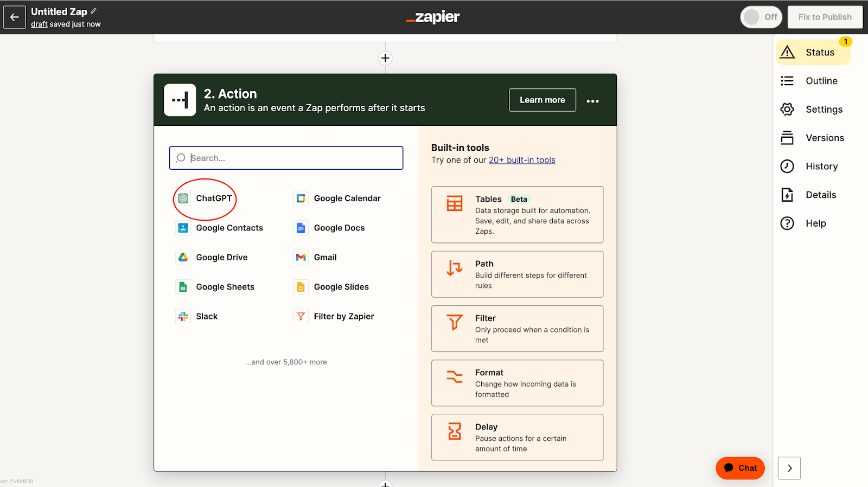Click the Beta badge next to Tables
The image size is (868, 487).
(x=519, y=199)
